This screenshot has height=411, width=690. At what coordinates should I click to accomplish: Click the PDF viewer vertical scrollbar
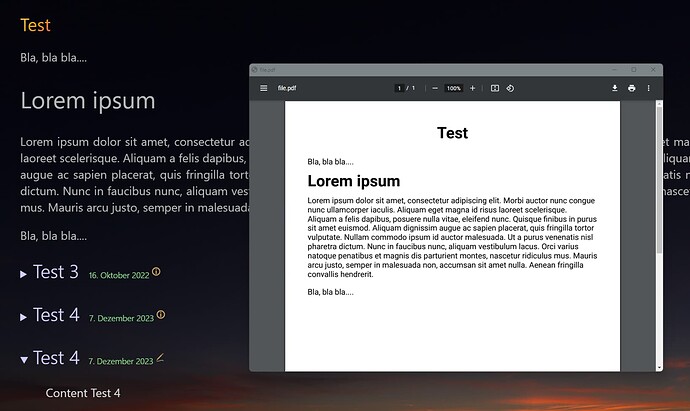658,180
